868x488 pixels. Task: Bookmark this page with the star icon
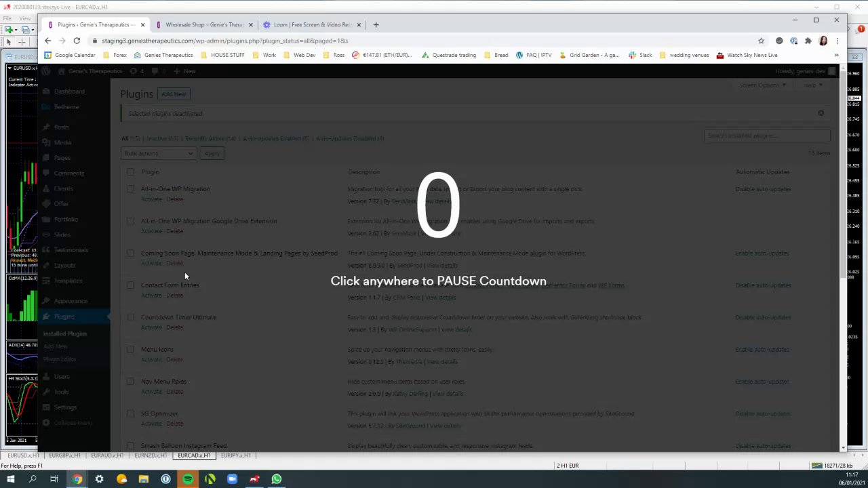[761, 41]
